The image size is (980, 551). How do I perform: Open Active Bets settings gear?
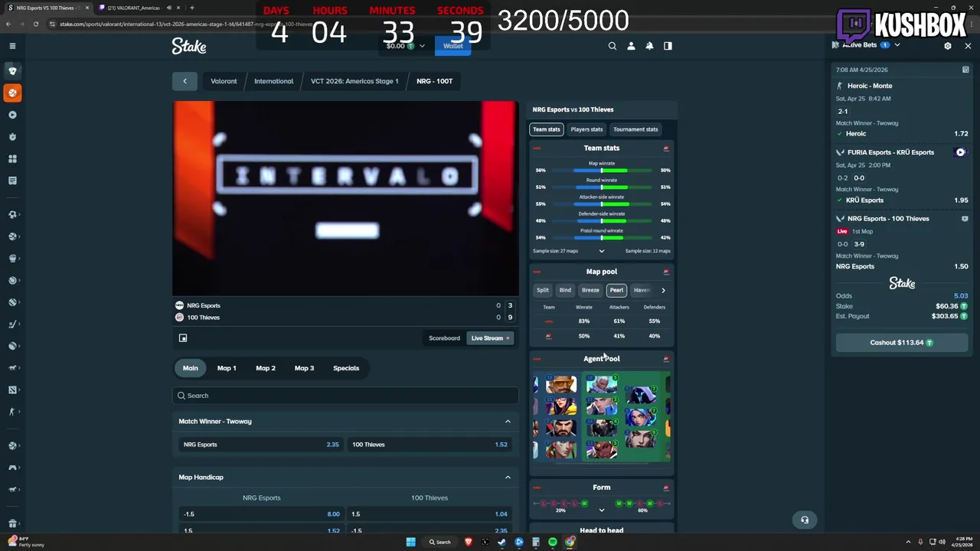(x=948, y=46)
